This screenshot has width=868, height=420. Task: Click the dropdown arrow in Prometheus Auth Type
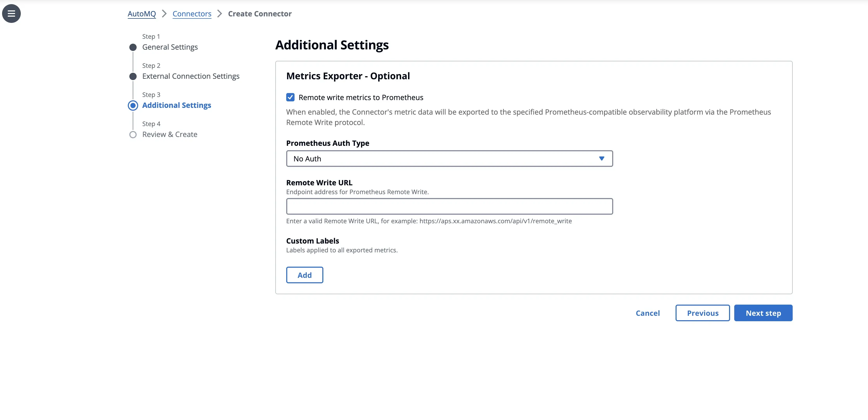tap(602, 159)
